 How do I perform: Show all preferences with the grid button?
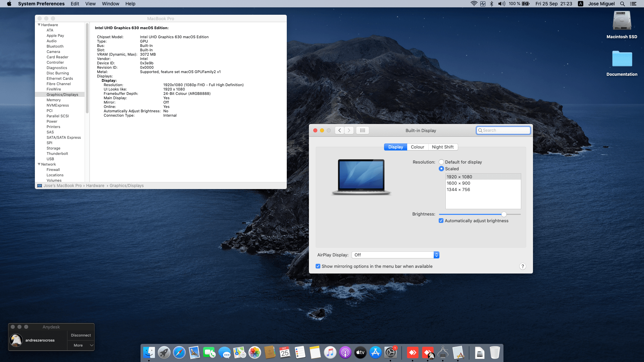(x=363, y=130)
